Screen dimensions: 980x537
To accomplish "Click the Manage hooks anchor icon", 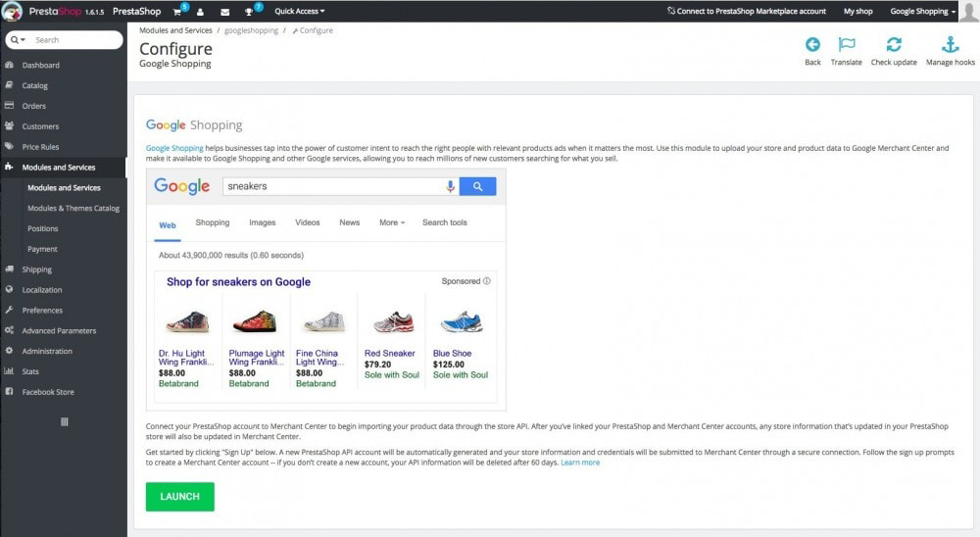I will click(x=950, y=44).
